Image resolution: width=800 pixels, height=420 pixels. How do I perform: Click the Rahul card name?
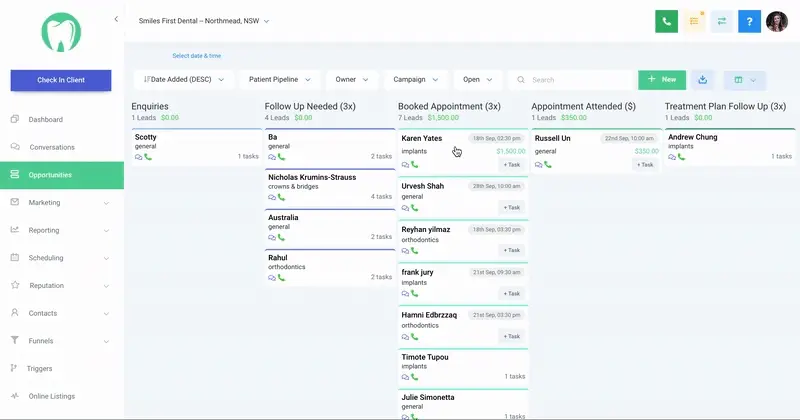tap(278, 258)
